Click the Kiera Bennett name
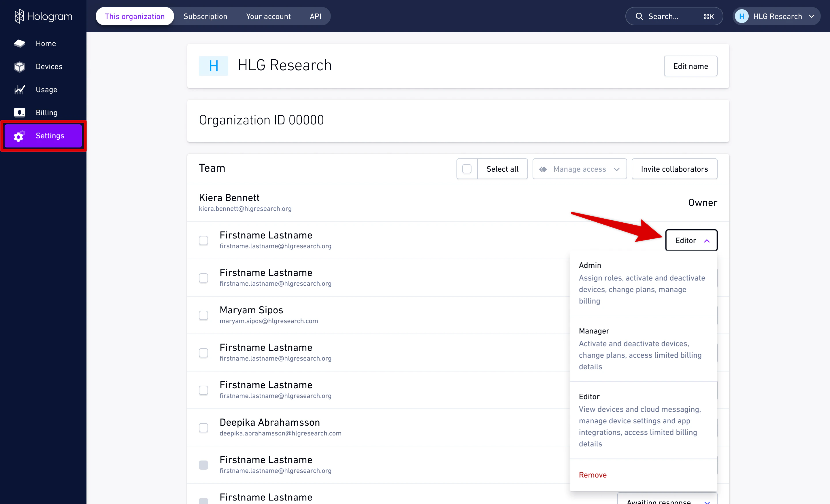Viewport: 830px width, 504px height. click(229, 198)
